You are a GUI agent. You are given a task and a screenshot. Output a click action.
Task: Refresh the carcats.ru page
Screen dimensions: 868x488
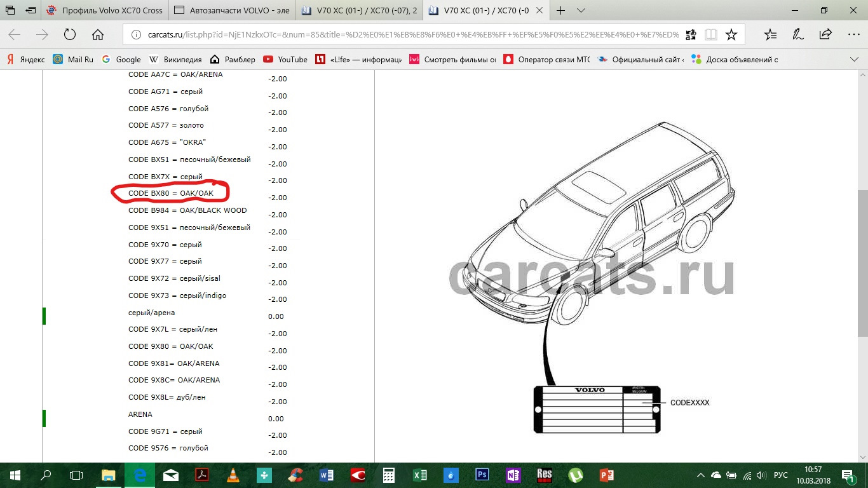pos(70,35)
